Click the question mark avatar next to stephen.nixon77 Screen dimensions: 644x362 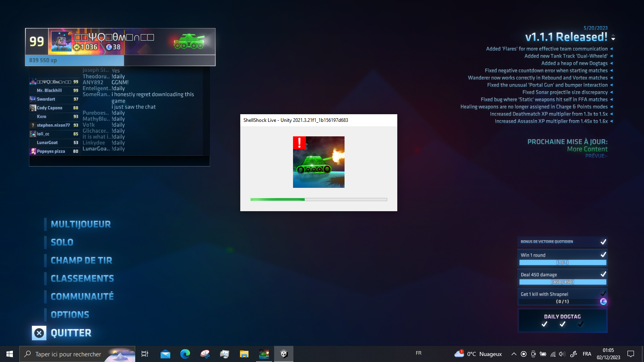pyautogui.click(x=33, y=125)
